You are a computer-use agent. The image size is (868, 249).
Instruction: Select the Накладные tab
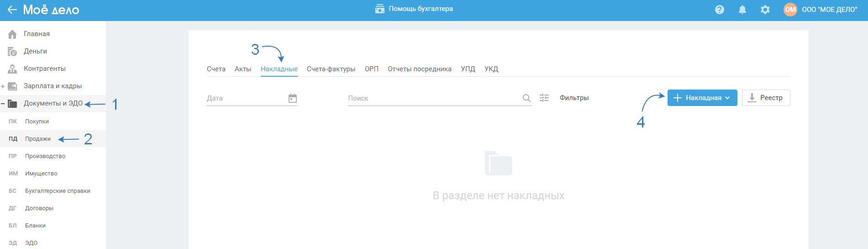point(279,69)
